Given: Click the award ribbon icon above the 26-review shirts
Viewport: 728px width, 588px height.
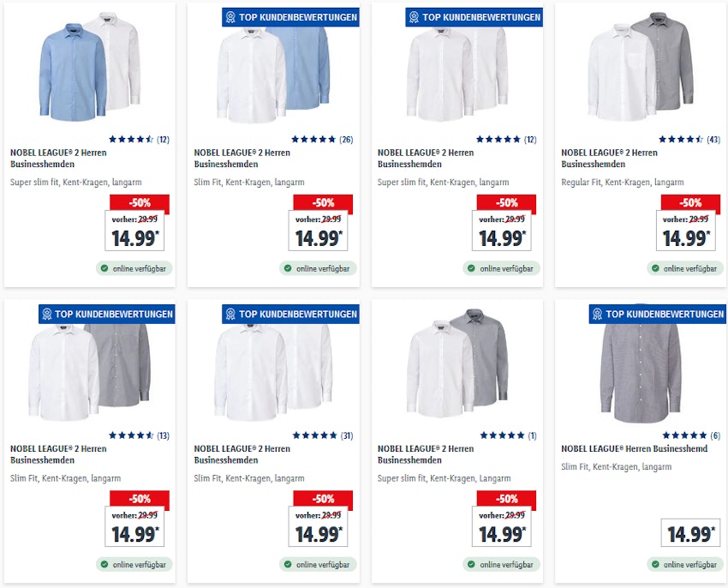Looking at the screenshot, I should coord(230,17).
